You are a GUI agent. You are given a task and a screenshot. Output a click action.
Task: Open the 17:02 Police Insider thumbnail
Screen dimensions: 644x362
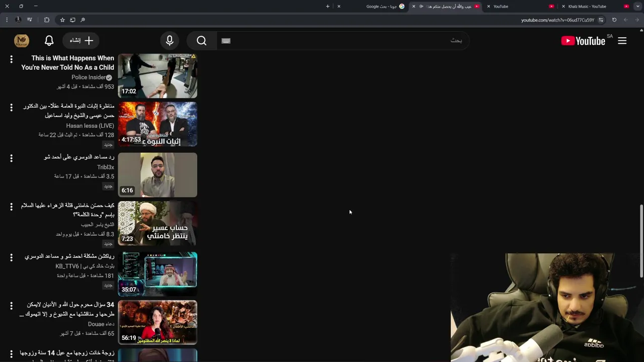[157, 76]
